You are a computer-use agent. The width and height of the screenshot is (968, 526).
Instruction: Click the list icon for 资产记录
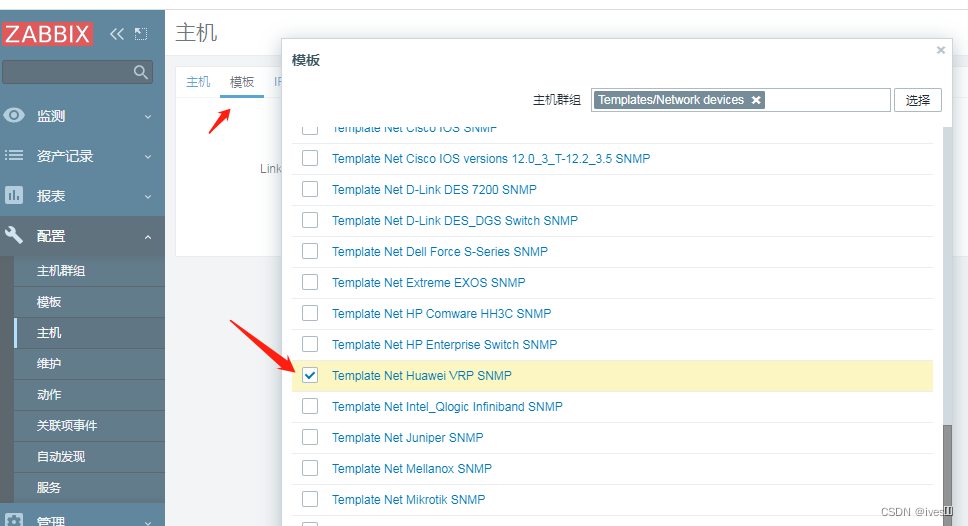tap(14, 156)
